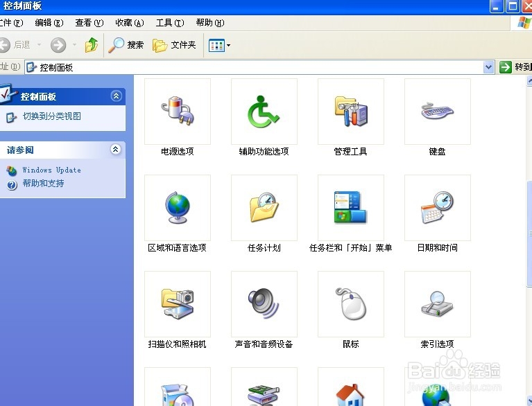Viewport: 532px width, 406px height.
Task: Open the 声音和音频设备 speaker icon
Action: pos(264,304)
